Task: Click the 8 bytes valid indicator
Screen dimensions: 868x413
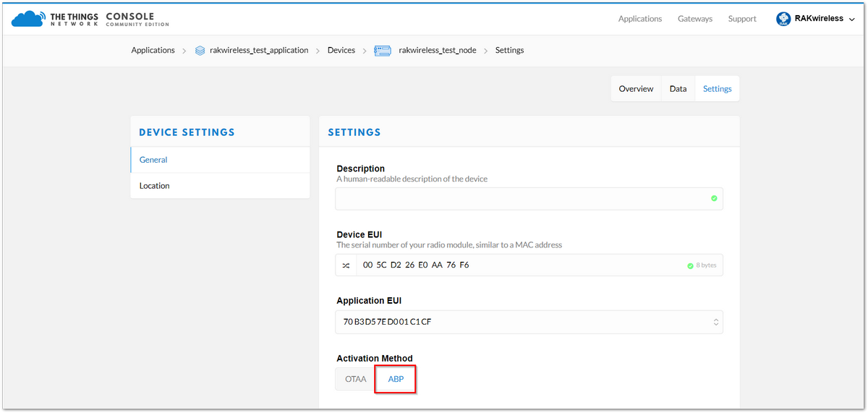Action: pyautogui.click(x=702, y=265)
